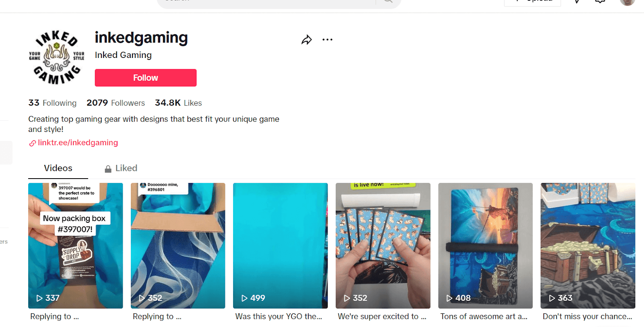Click inside the search input field
The width and height of the screenshot is (644, 327).
click(x=266, y=2)
